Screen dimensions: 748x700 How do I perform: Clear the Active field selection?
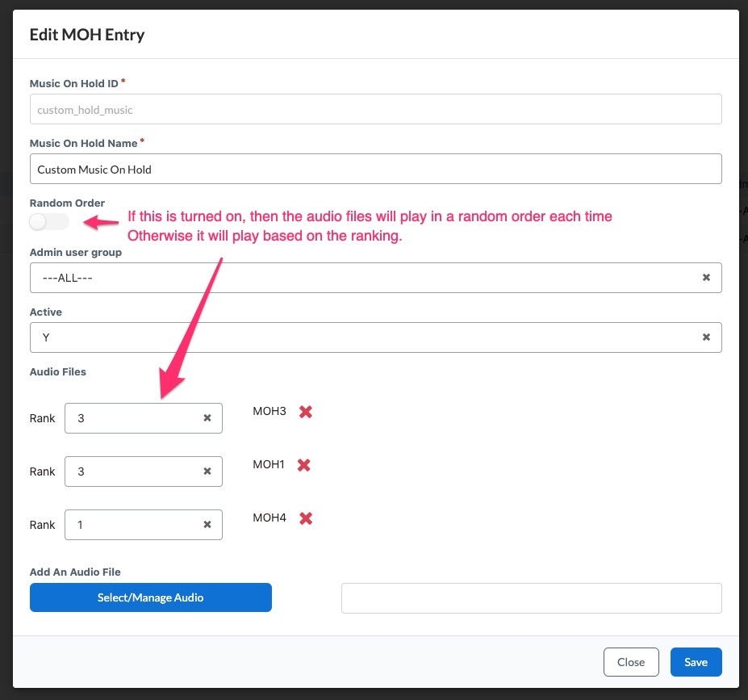click(707, 337)
